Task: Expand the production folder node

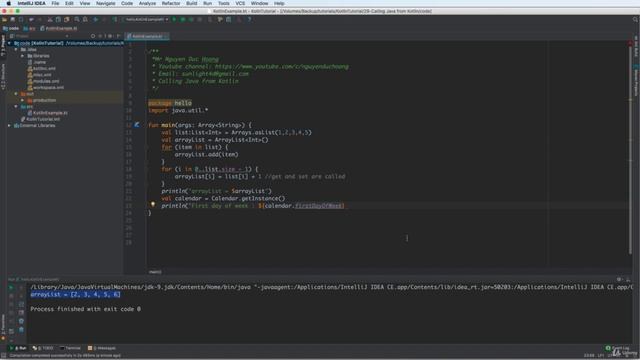Action: 22,100
